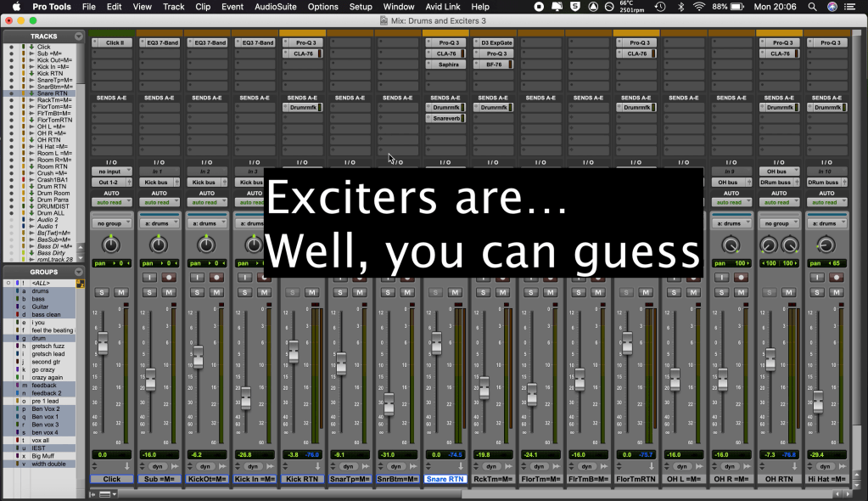Open the Snareverb send on Snare RTN
868x501 pixels.
click(x=445, y=119)
